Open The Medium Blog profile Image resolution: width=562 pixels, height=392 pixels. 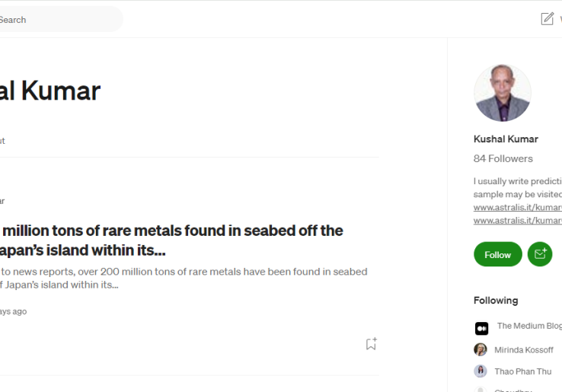tap(529, 326)
